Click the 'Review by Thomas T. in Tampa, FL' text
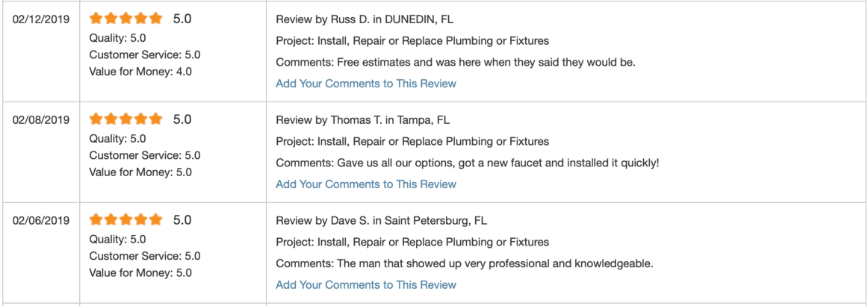This screenshot has height=306, width=868. pyautogui.click(x=363, y=119)
